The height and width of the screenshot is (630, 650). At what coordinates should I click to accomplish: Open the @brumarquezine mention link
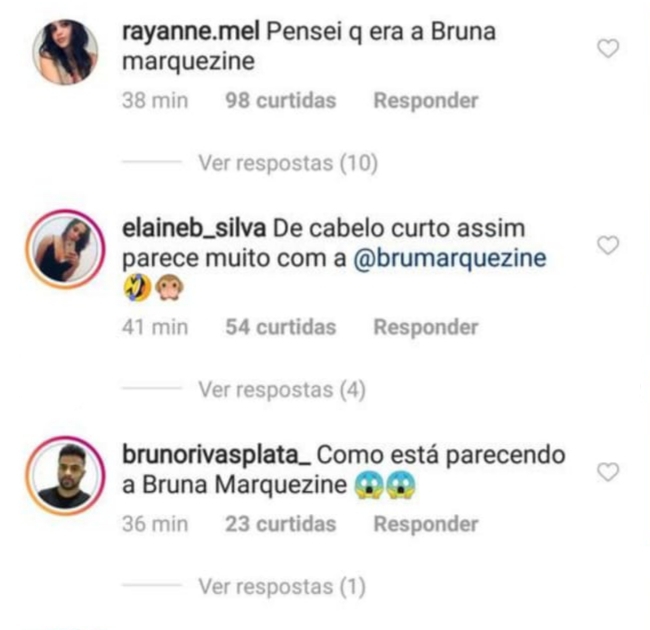click(x=450, y=258)
